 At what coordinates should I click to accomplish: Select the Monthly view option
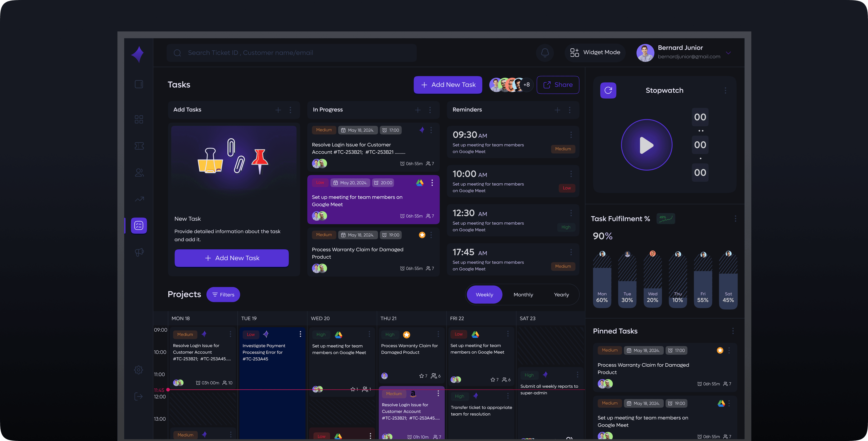[523, 295]
